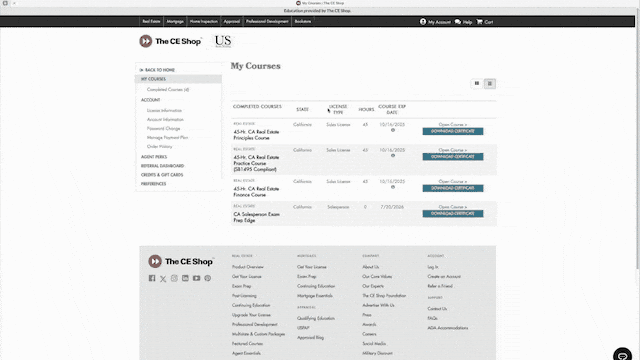The height and width of the screenshot is (360, 640).
Task: Open The CE Shop Foundation footer link
Action: pyautogui.click(x=384, y=296)
